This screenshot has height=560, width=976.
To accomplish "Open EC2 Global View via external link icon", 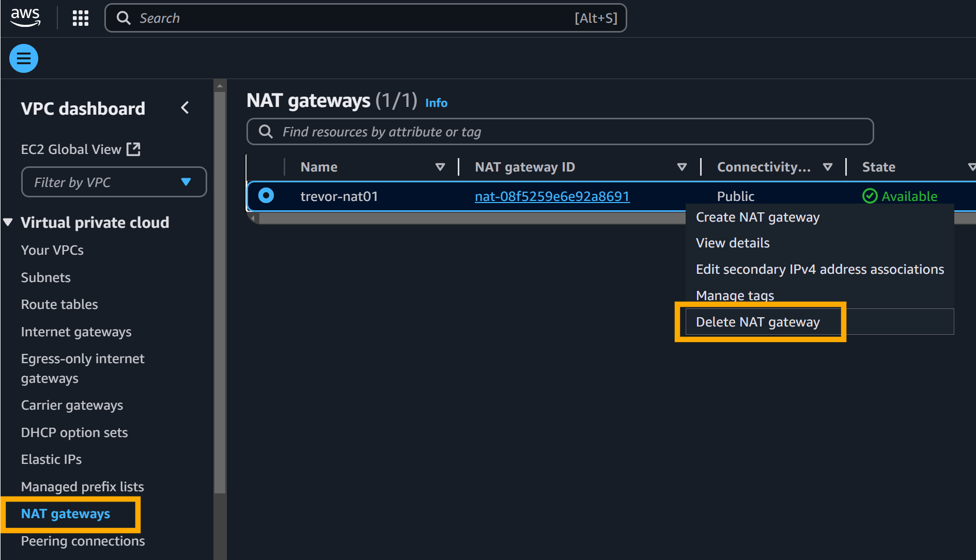I will [134, 149].
